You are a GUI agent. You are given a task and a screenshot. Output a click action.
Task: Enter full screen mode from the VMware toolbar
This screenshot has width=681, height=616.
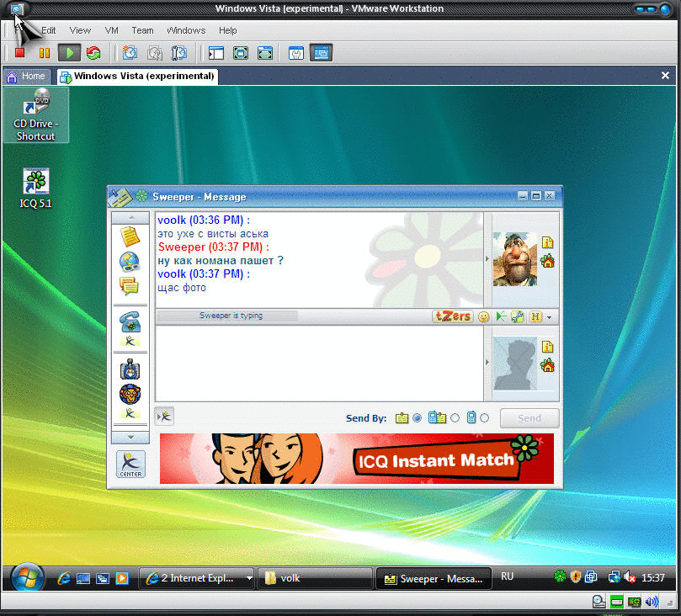(241, 53)
